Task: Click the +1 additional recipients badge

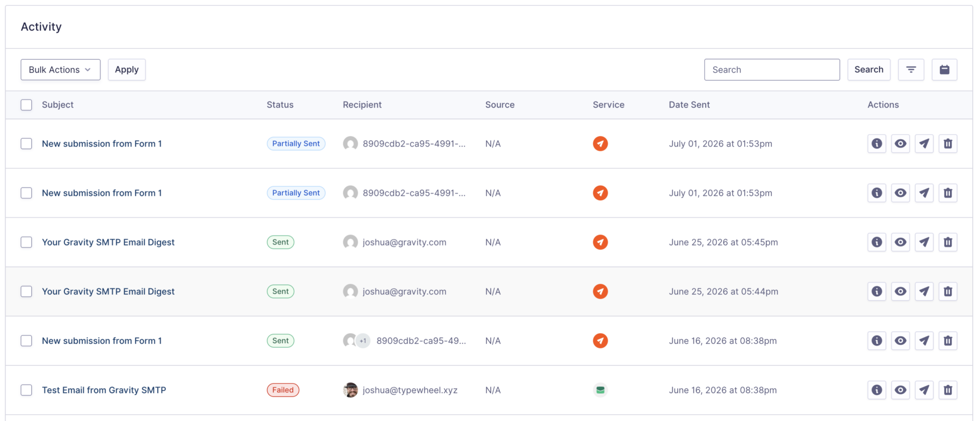Action: 363,341
